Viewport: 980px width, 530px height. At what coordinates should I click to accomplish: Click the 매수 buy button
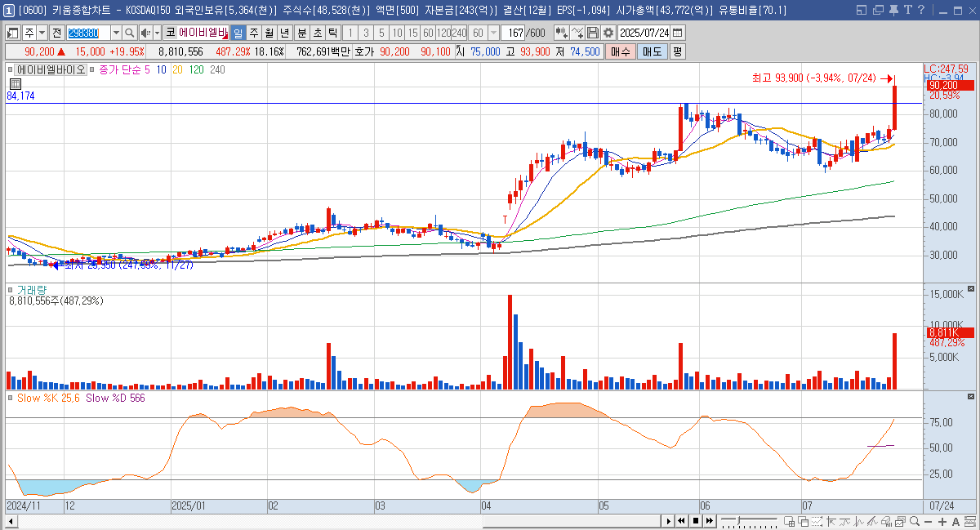(621, 51)
